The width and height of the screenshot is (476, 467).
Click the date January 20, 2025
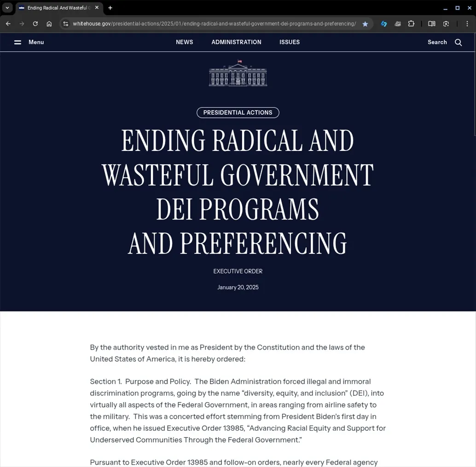pyautogui.click(x=238, y=288)
